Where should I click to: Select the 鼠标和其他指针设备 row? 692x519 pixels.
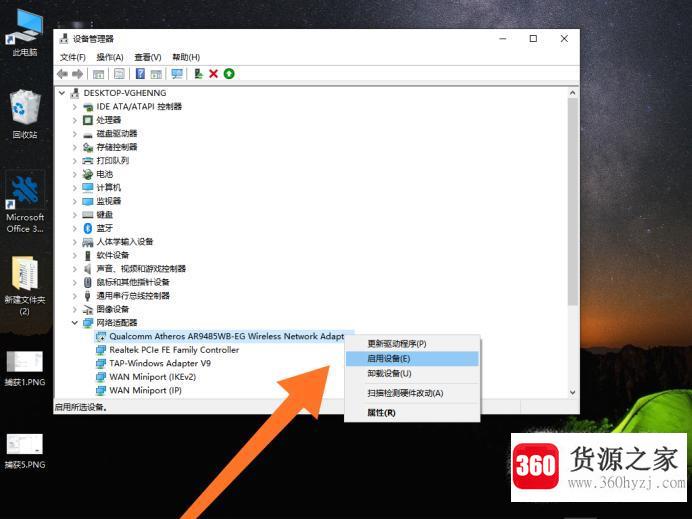pos(132,282)
